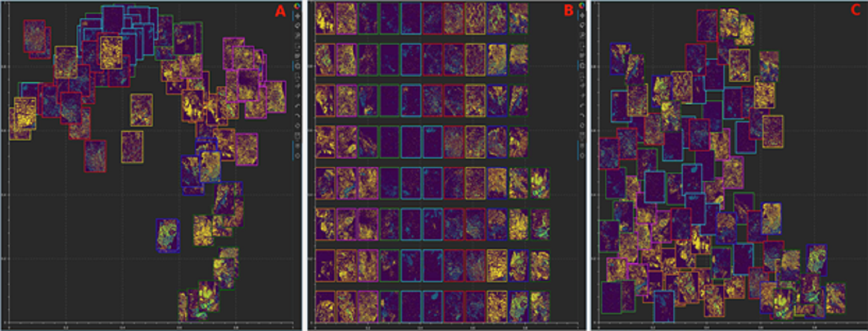The image size is (868, 331).
Task: Click the Bokeh logo in panel A toolbar
Action: (297, 6)
